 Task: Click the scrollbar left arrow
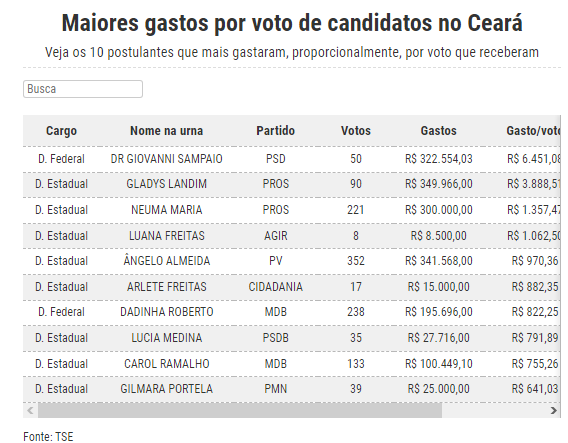[30, 411]
